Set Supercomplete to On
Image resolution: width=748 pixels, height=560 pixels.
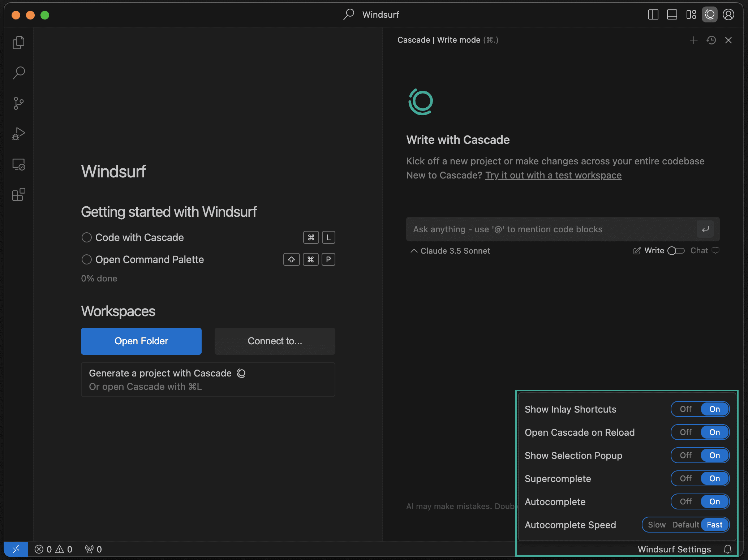714,478
